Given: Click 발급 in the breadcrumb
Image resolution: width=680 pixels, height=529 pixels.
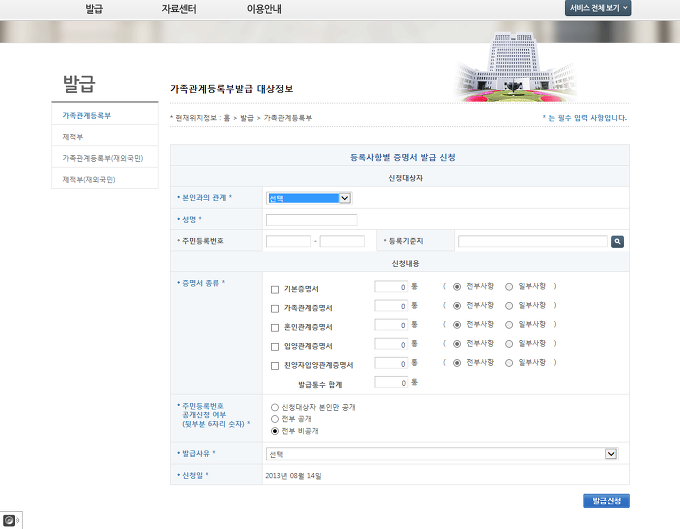Looking at the screenshot, I should [247, 118].
